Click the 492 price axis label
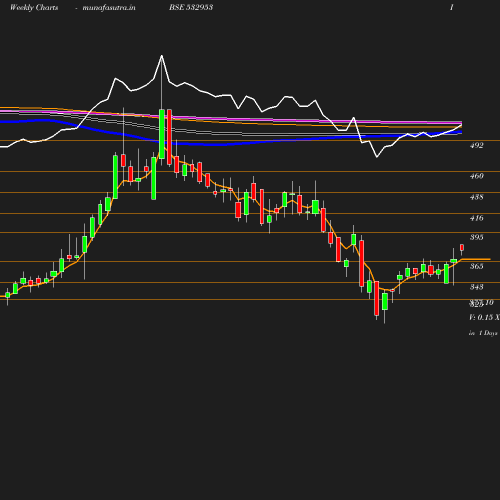Viewport: 500px width, 500px height. click(x=476, y=145)
